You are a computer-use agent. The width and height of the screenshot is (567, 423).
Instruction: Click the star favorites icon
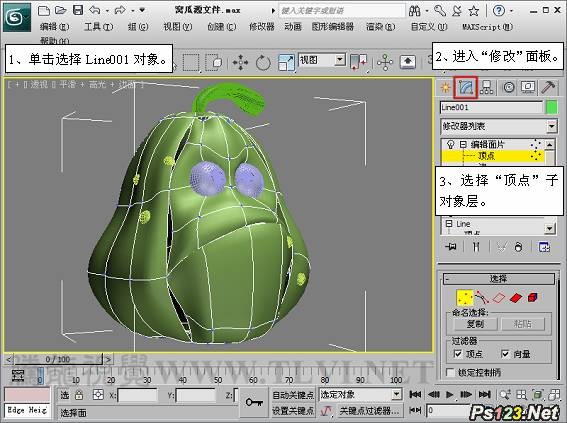(x=474, y=11)
